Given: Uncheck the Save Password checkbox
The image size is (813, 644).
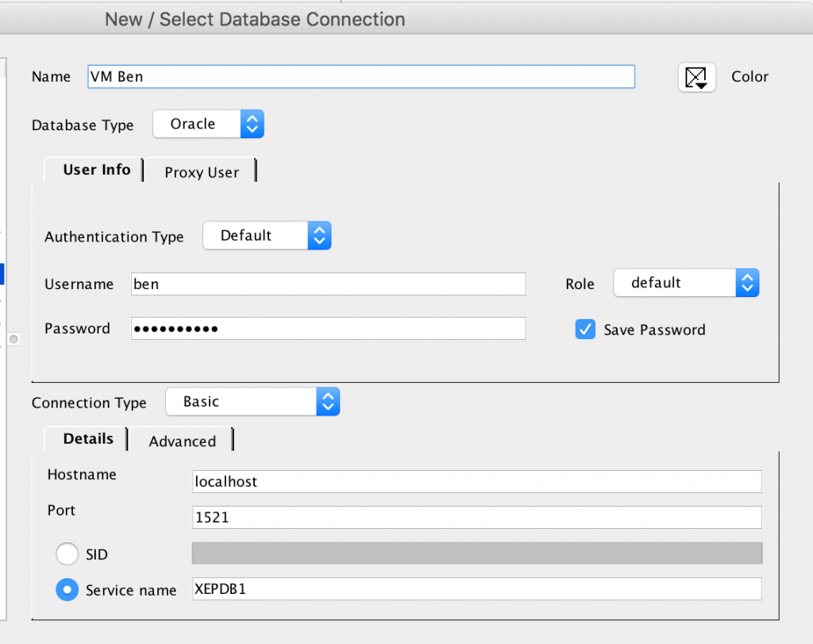Looking at the screenshot, I should coord(585,330).
